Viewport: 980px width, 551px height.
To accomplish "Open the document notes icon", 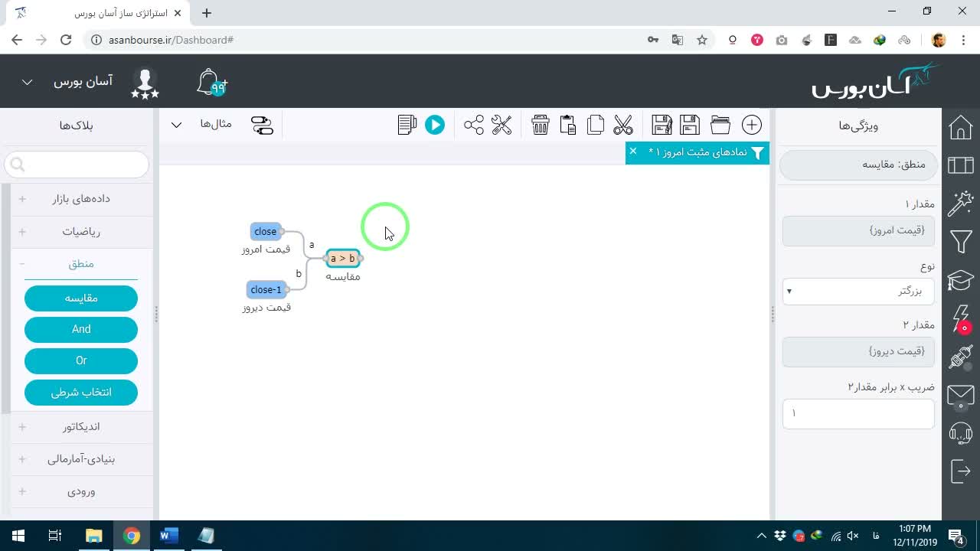I will pyautogui.click(x=407, y=125).
